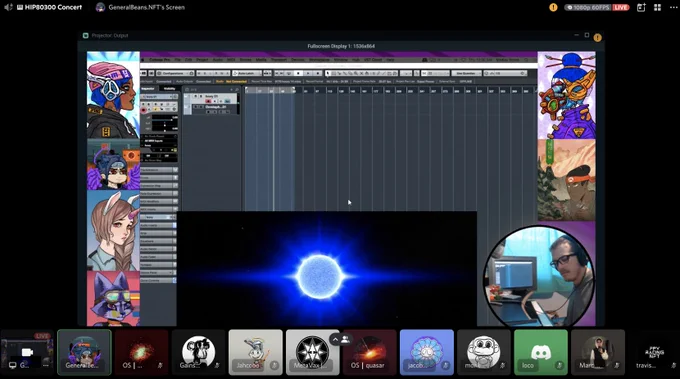The height and width of the screenshot is (379, 680).
Task: Click the pink-beanie woman NFT thumbnail
Action: (x=113, y=95)
